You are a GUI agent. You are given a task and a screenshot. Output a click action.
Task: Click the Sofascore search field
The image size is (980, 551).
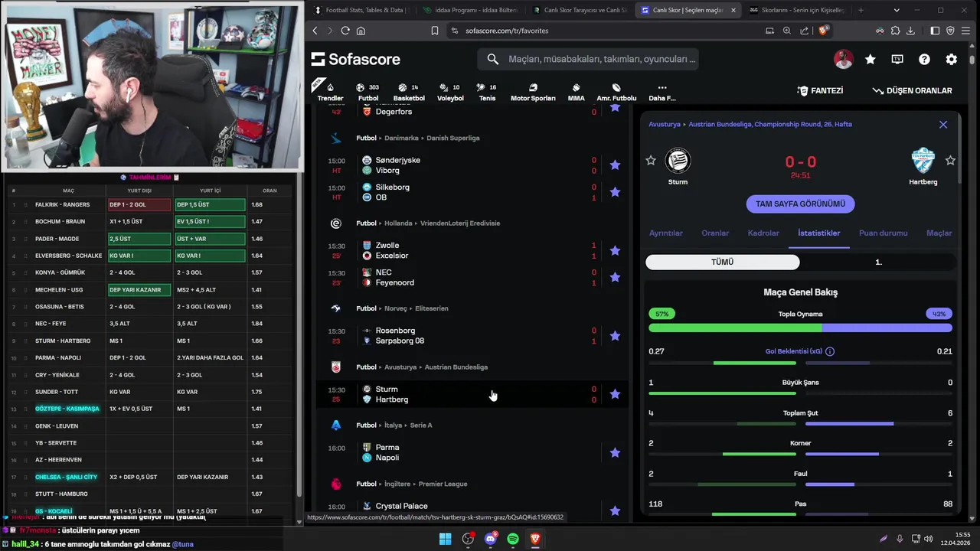click(588, 59)
